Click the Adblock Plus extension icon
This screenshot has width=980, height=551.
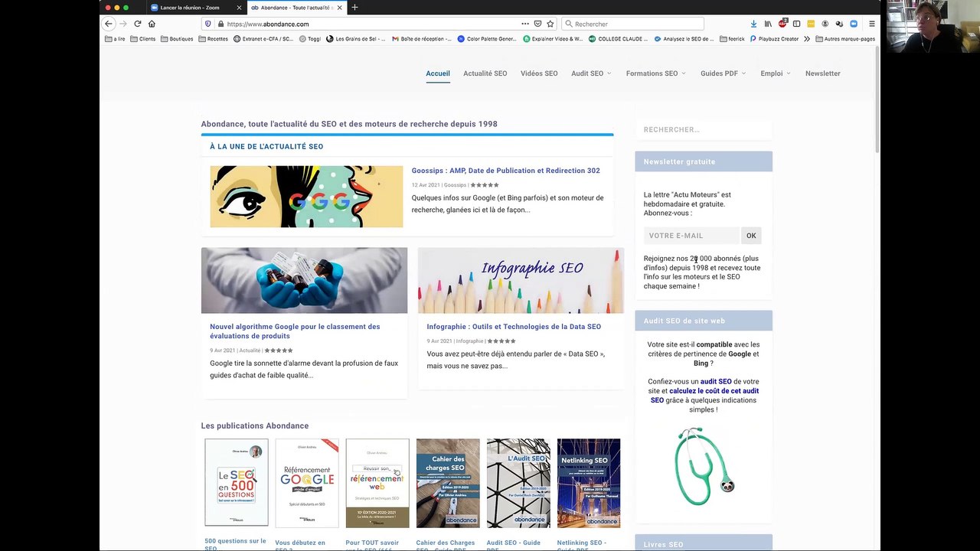point(782,24)
